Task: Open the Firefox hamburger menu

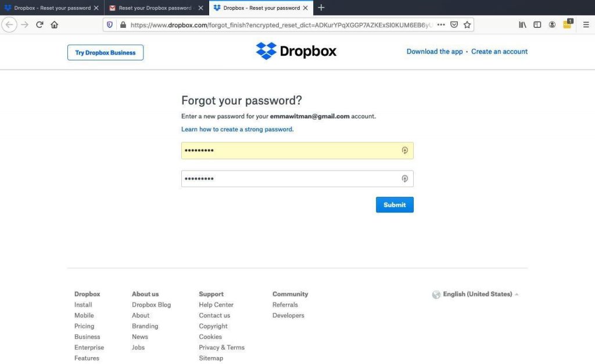Action: pyautogui.click(x=586, y=24)
